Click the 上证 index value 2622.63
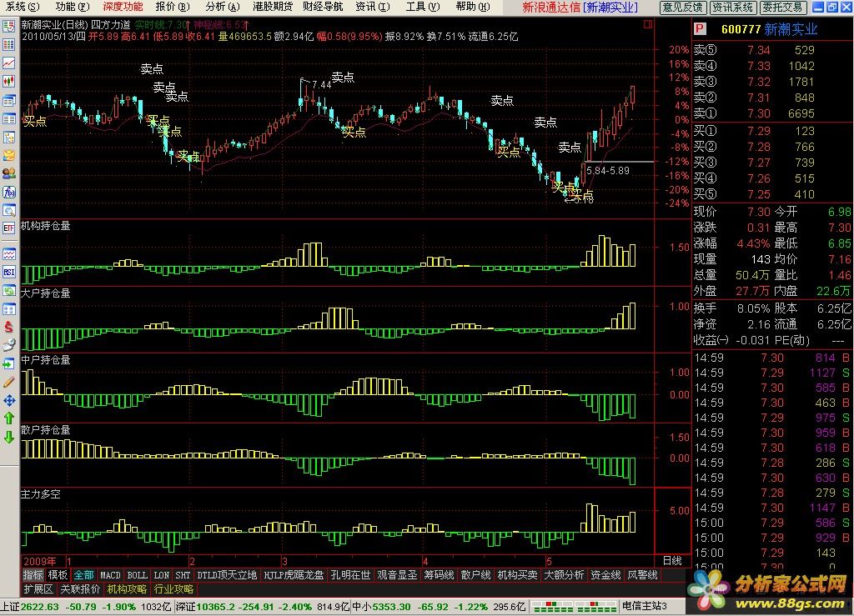The image size is (854, 616). click(x=40, y=606)
